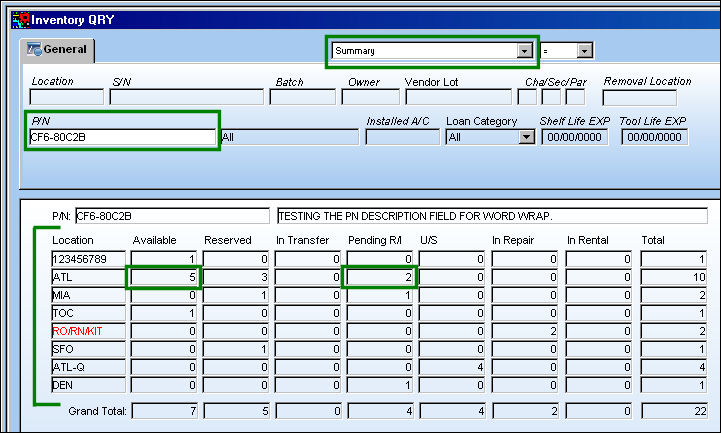Click the P/N field containing CF6-80C2B

(x=122, y=137)
